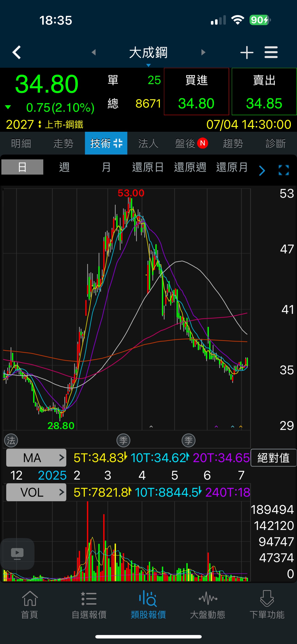Open the 診斷 tab

coord(276,143)
